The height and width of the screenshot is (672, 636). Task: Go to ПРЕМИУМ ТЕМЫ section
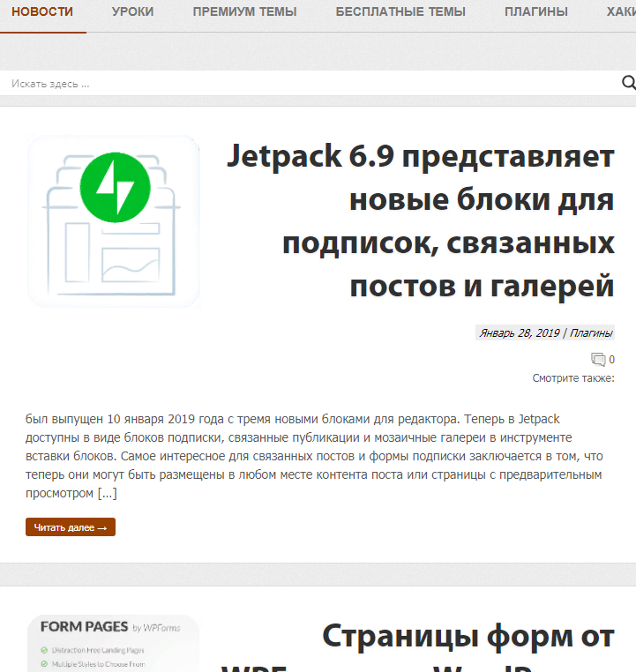tap(244, 12)
